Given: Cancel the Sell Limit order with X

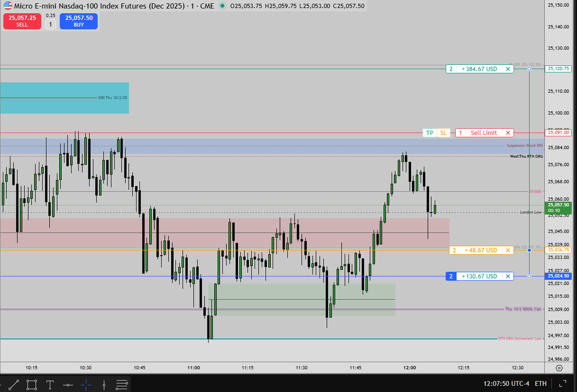Looking at the screenshot, I should pyautogui.click(x=508, y=133).
